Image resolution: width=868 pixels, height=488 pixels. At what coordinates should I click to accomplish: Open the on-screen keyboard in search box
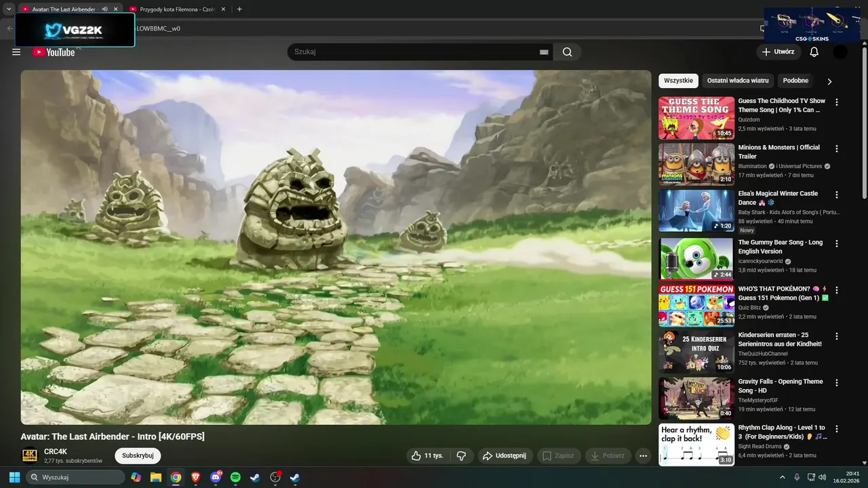point(544,52)
